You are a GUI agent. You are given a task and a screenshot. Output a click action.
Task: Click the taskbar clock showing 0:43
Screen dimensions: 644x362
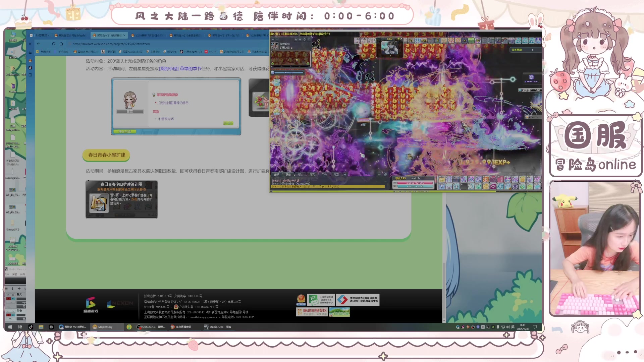tap(523, 327)
